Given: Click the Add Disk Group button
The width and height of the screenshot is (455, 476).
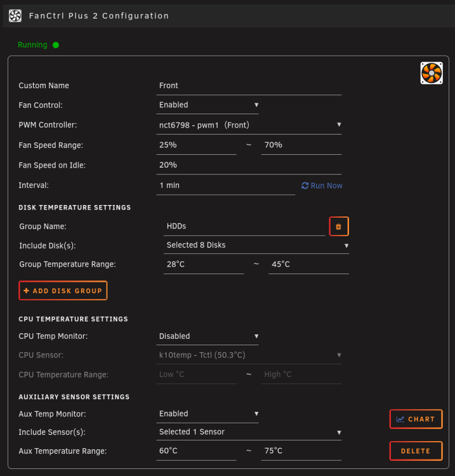Looking at the screenshot, I should pyautogui.click(x=63, y=291).
